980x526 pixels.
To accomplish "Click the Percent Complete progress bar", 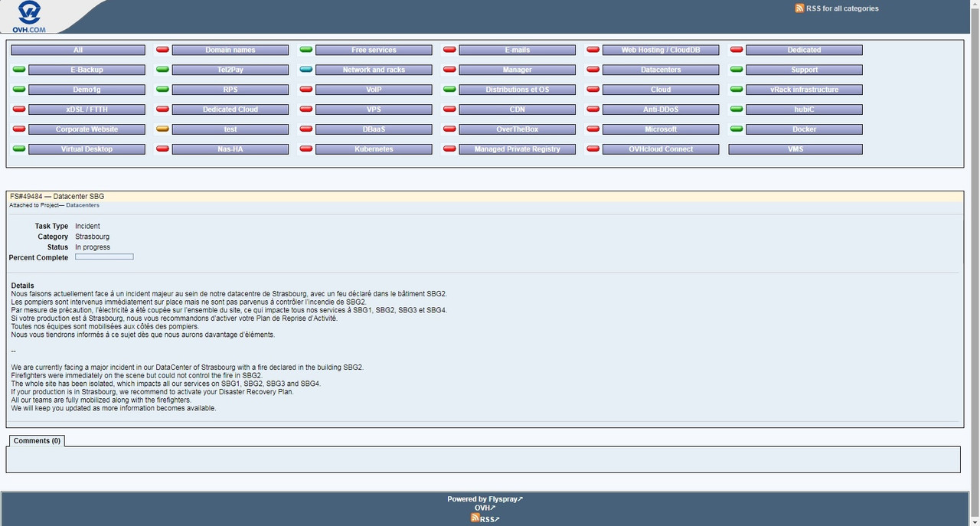I will 104,257.
